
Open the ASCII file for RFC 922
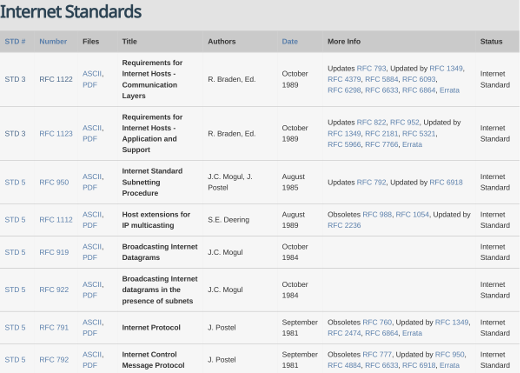pos(93,285)
